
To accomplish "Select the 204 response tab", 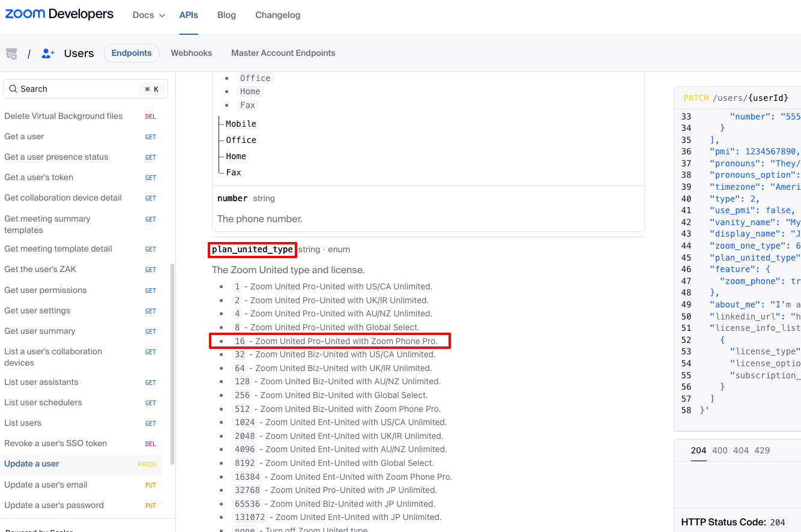I will [698, 450].
